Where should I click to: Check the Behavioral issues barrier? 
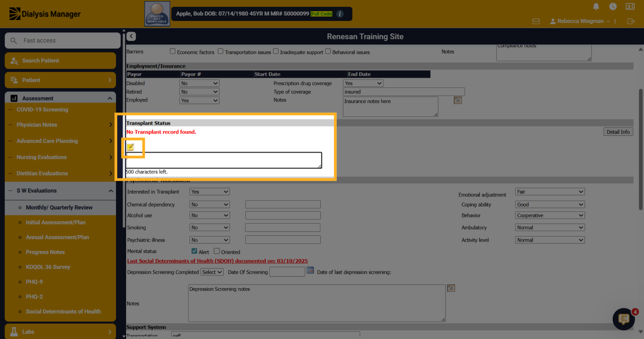[328, 51]
